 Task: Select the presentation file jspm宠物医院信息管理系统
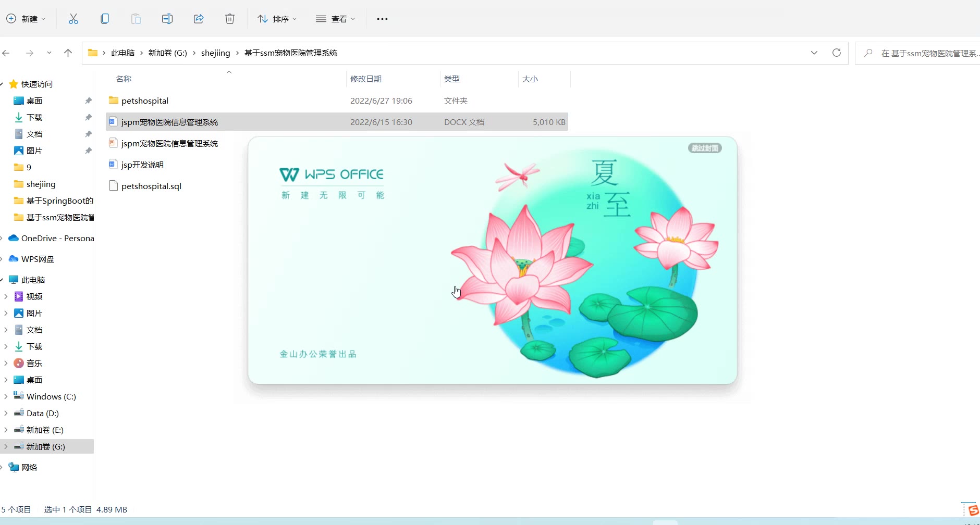point(169,143)
